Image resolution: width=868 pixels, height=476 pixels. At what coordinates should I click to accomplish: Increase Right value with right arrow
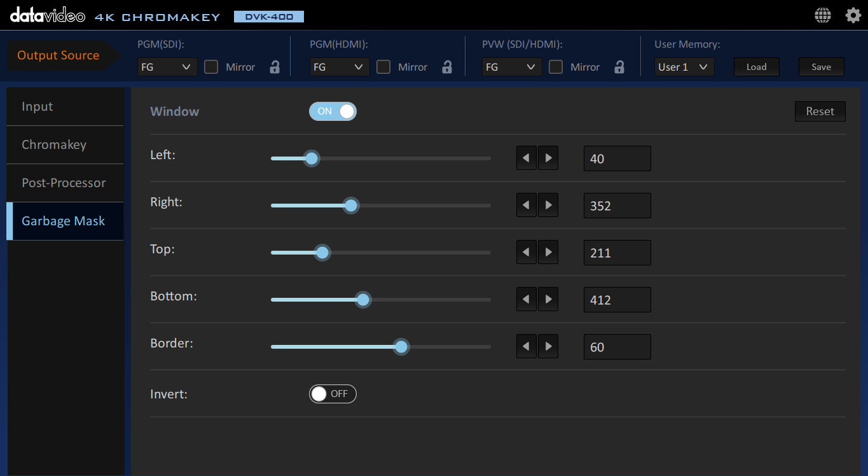click(x=548, y=206)
